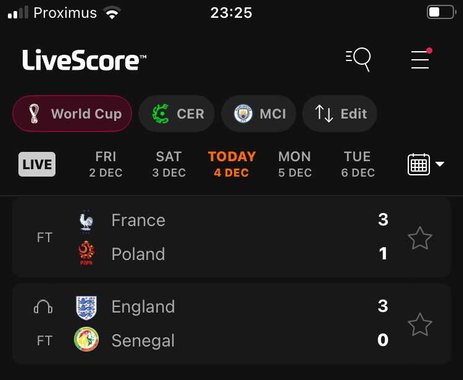Image resolution: width=463 pixels, height=380 pixels.
Task: Toggle the LIVE matches filter
Action: (x=37, y=164)
